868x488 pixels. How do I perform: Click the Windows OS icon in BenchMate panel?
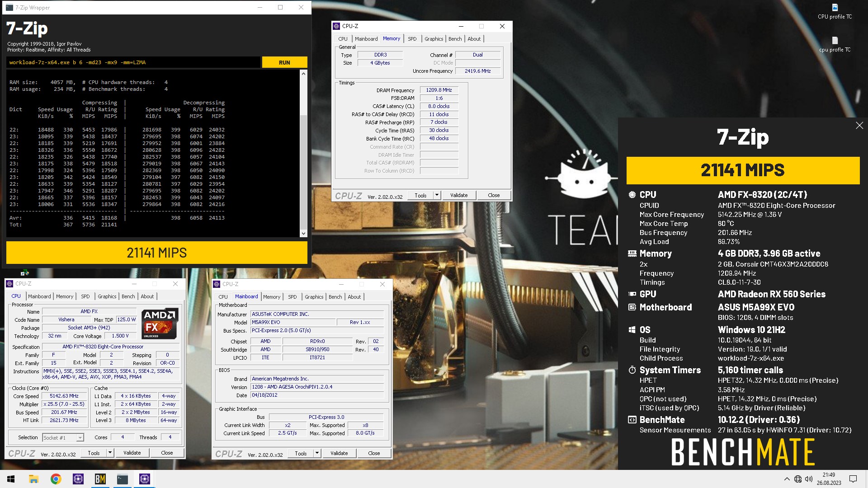(x=632, y=330)
